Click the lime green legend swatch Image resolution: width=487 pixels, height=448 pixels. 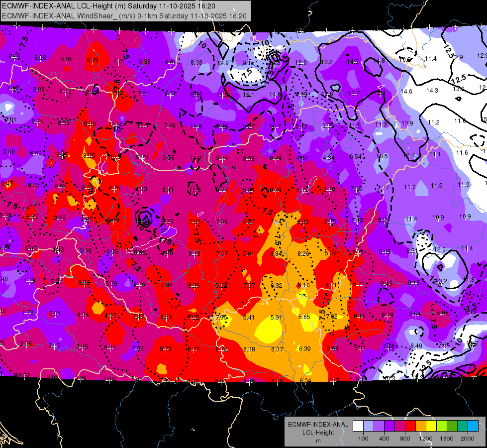click(442, 426)
